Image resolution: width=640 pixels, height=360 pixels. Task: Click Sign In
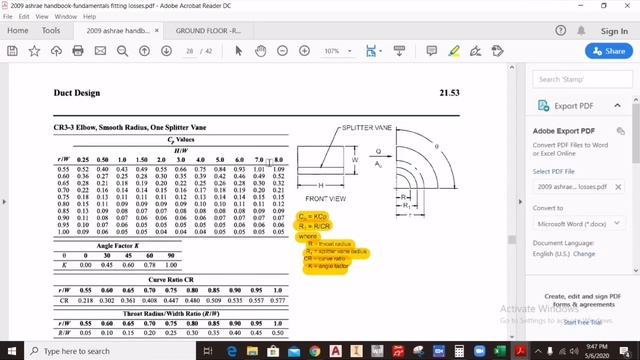click(x=614, y=31)
